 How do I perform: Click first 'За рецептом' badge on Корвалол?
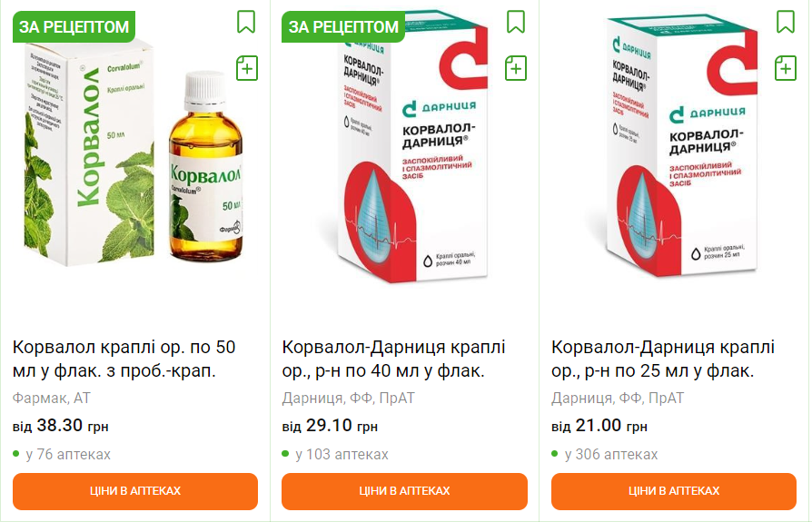[x=74, y=26]
